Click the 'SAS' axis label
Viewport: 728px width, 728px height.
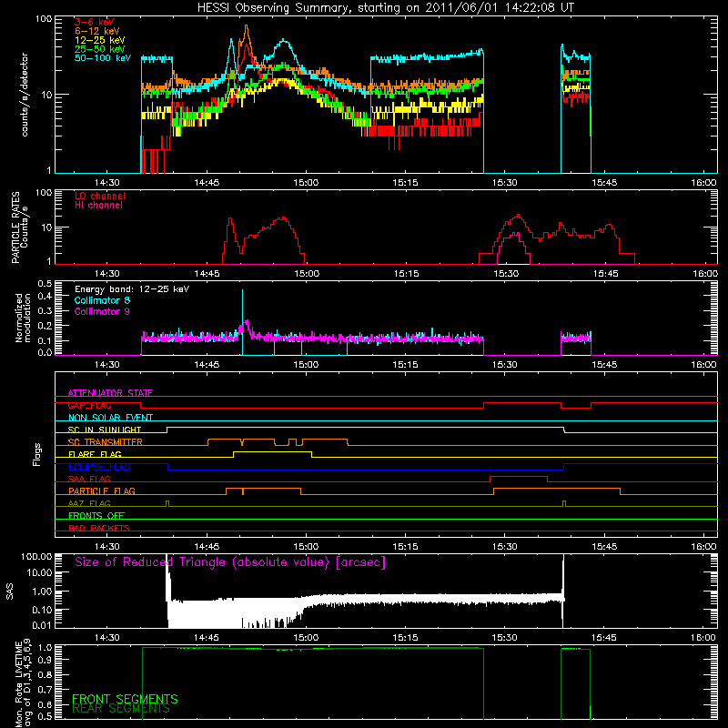(x=9, y=591)
